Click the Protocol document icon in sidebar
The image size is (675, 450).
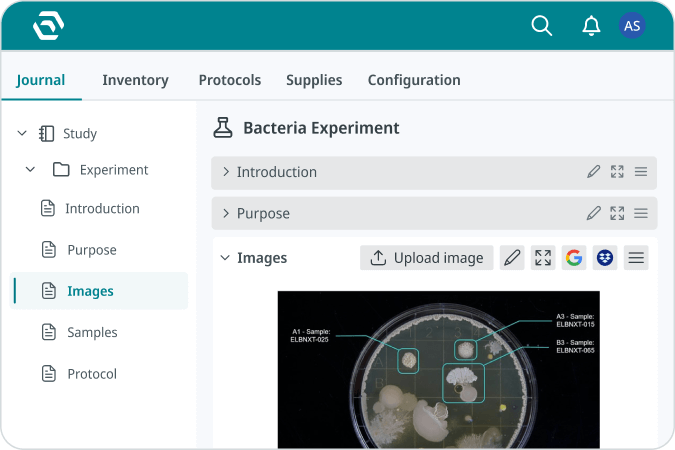(49, 374)
